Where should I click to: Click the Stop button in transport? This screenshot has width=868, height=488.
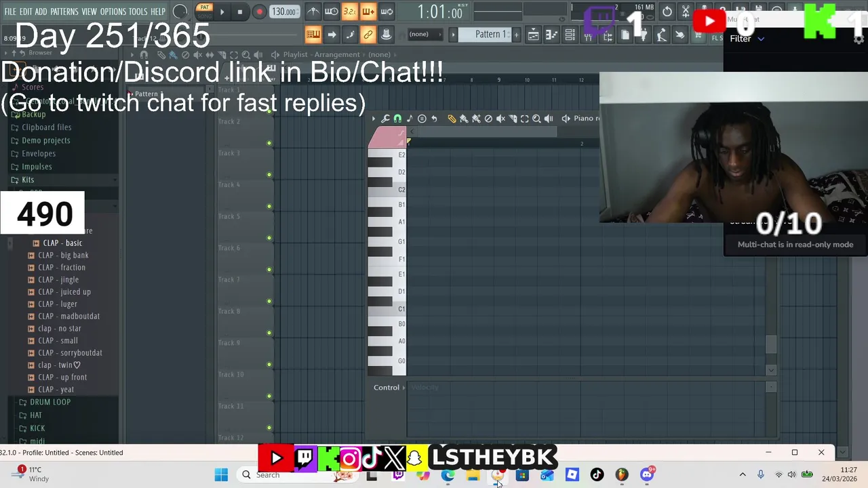pyautogui.click(x=240, y=12)
